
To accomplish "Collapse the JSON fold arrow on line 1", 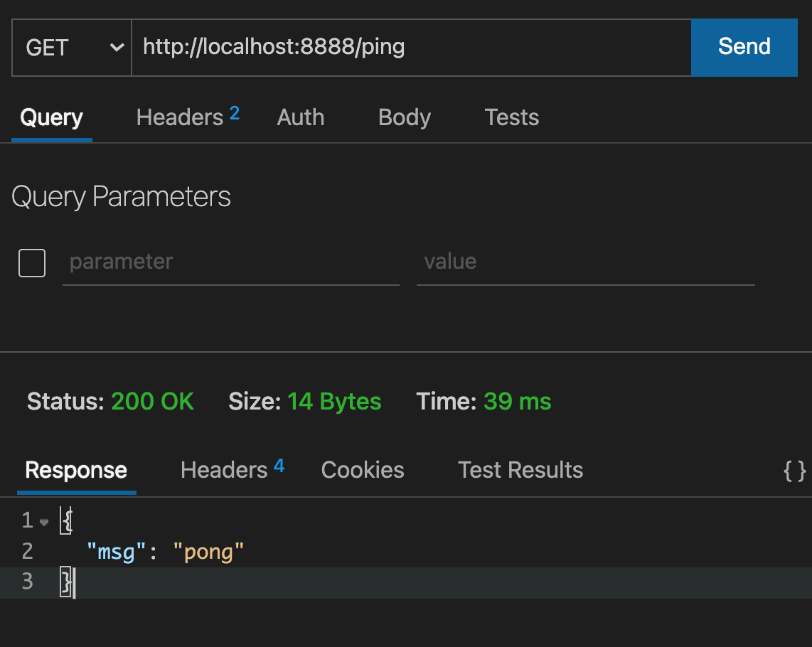I will [x=44, y=522].
